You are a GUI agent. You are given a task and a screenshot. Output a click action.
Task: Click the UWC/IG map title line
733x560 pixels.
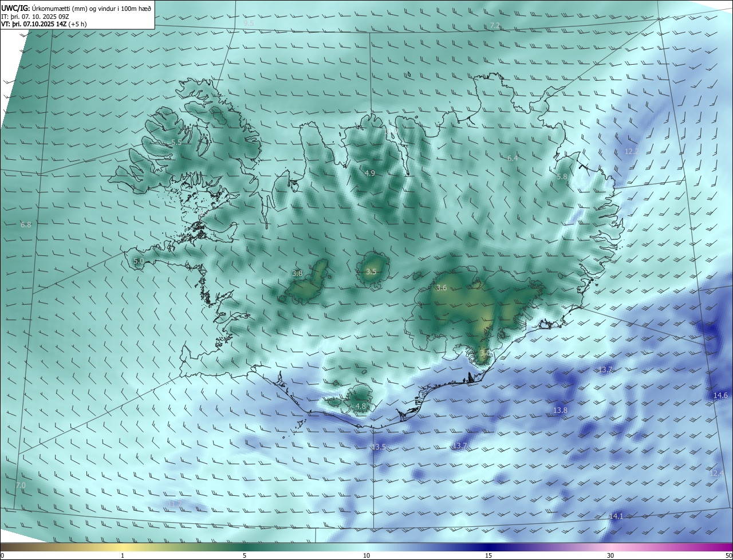pos(76,7)
